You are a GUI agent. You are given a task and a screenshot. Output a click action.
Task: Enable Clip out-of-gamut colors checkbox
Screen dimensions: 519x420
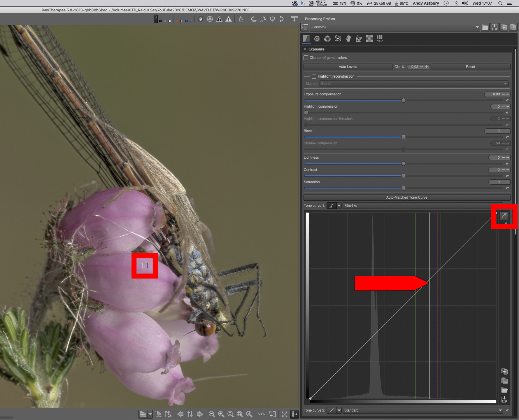click(306, 58)
